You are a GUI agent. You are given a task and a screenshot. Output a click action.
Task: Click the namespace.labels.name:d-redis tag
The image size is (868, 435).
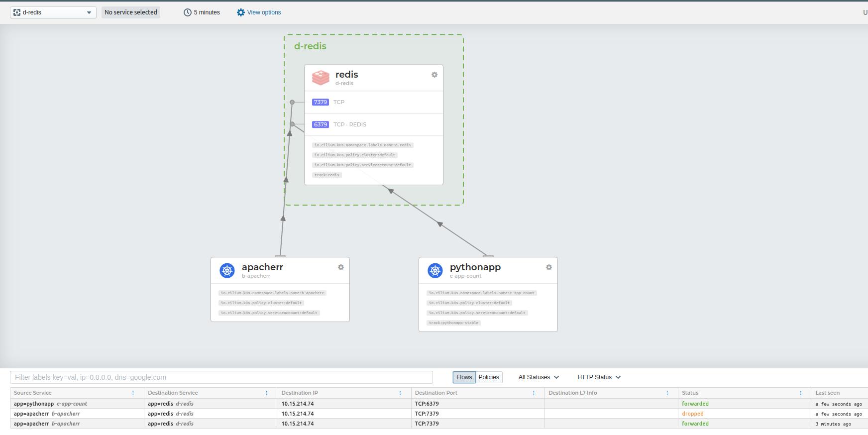click(363, 145)
